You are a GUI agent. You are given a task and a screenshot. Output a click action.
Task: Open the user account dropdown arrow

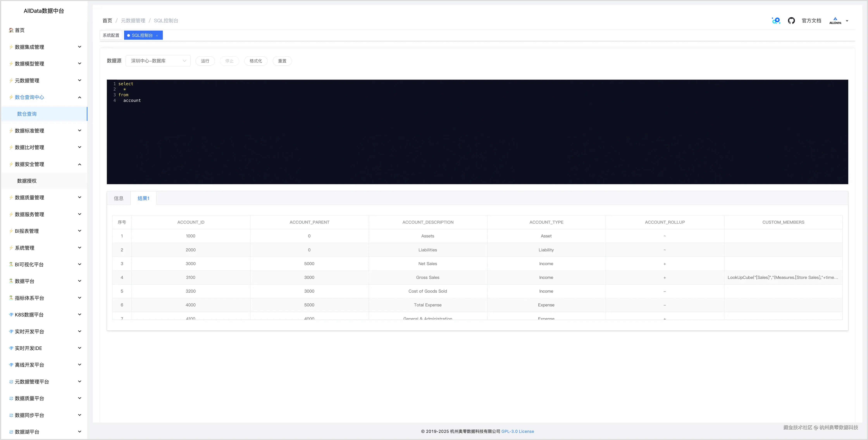(847, 21)
